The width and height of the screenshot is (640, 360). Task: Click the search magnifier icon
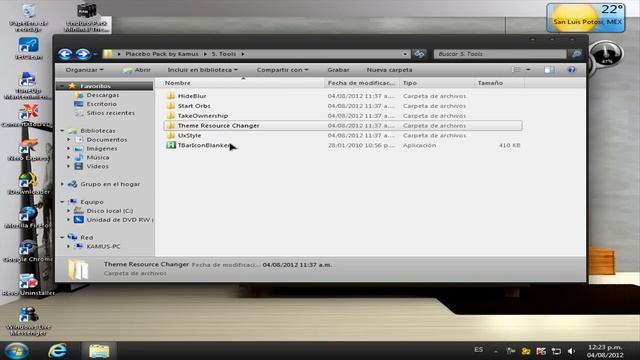[576, 54]
